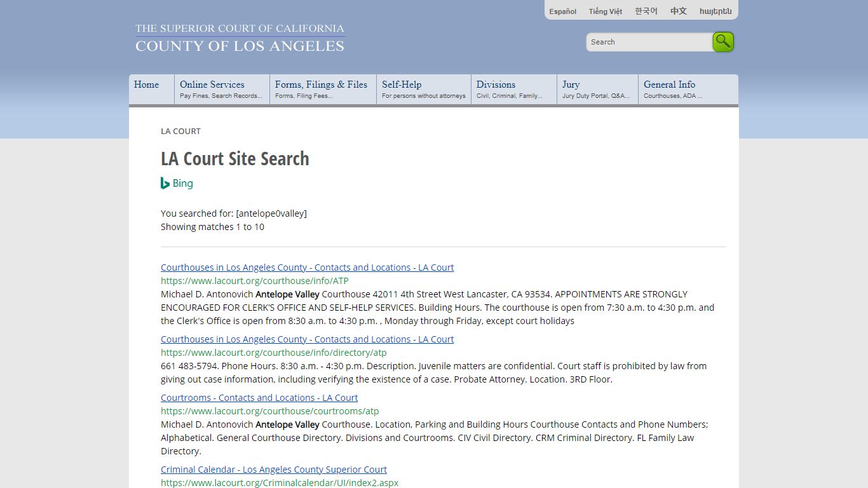Open the courthouse/courtrooms/atp URL

click(269, 411)
